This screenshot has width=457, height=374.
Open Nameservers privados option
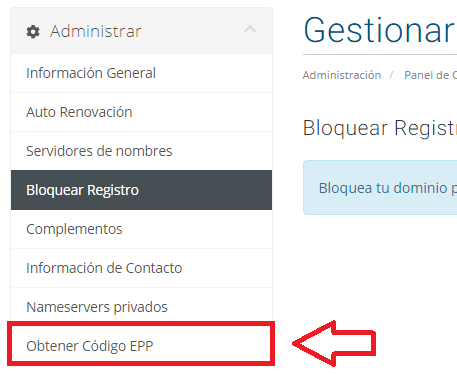tap(141, 307)
